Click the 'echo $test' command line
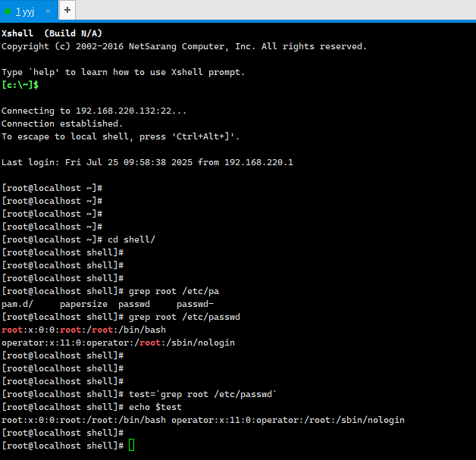 (92, 407)
